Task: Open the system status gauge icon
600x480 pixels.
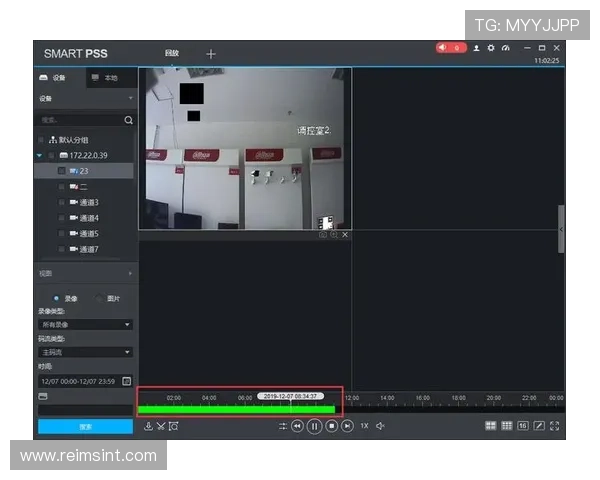Action: pyautogui.click(x=505, y=48)
